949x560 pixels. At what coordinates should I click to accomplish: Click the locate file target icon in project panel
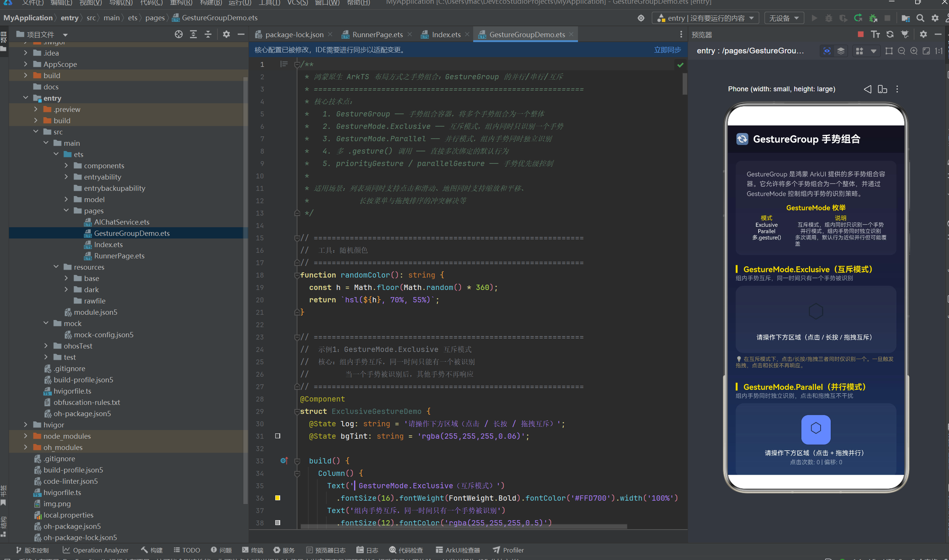pos(178,34)
